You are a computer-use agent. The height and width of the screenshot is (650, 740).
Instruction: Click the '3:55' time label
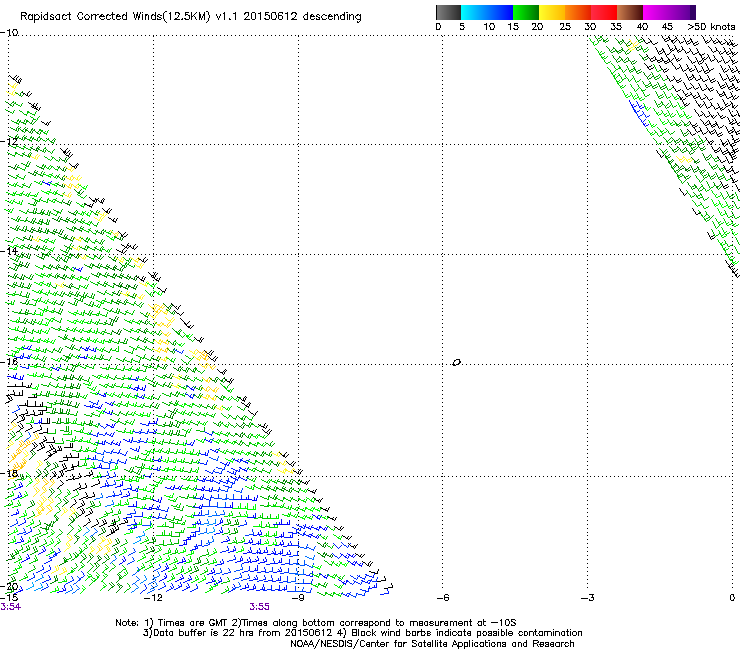pyautogui.click(x=260, y=607)
